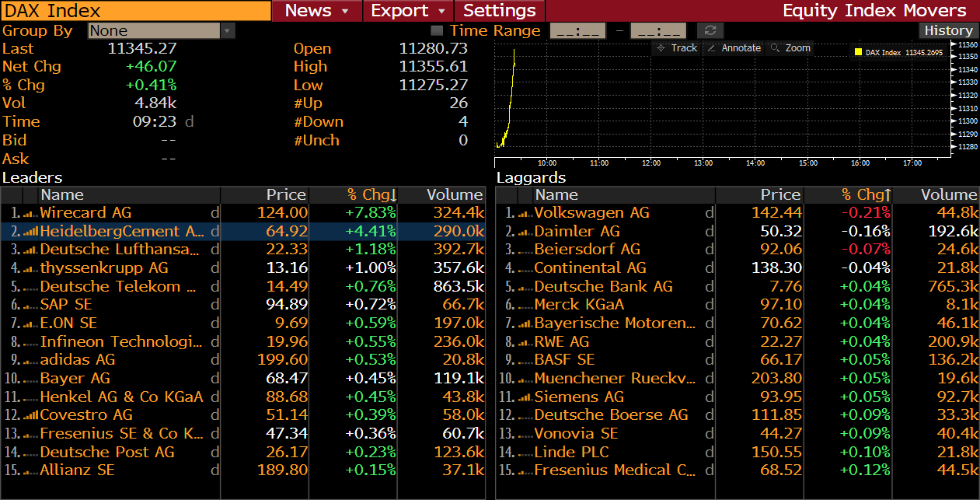Enable the Time Range checkbox
This screenshot has width=980, height=500.
tap(437, 30)
